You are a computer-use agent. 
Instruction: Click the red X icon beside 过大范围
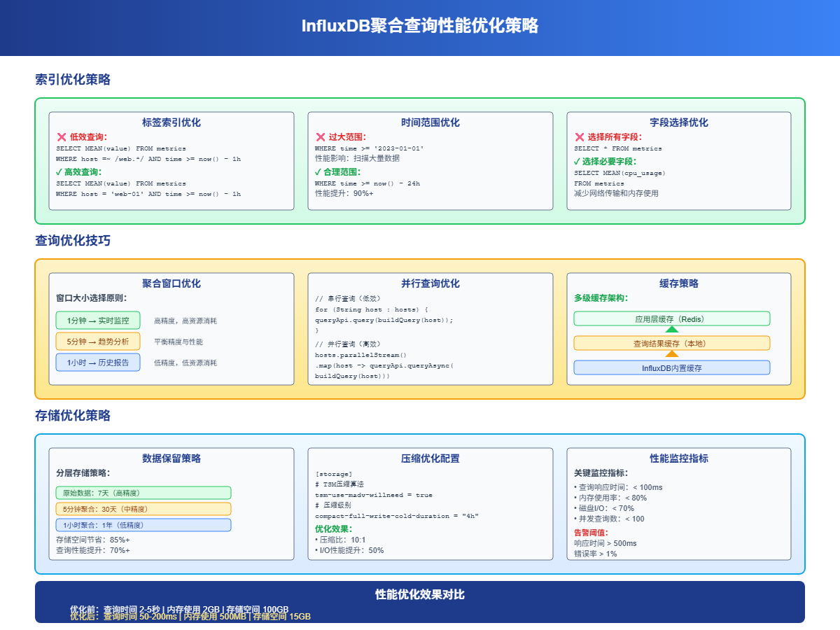(321, 136)
